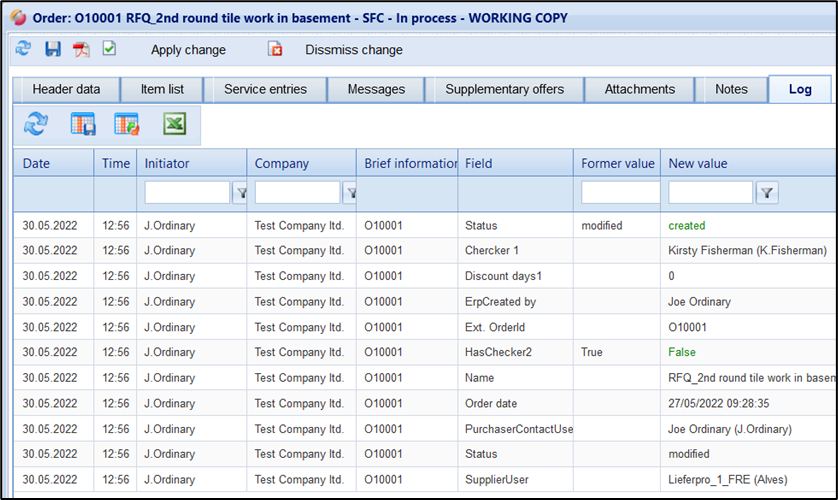Click the green checkmark Apply change icon
The image size is (838, 500).
click(x=109, y=48)
